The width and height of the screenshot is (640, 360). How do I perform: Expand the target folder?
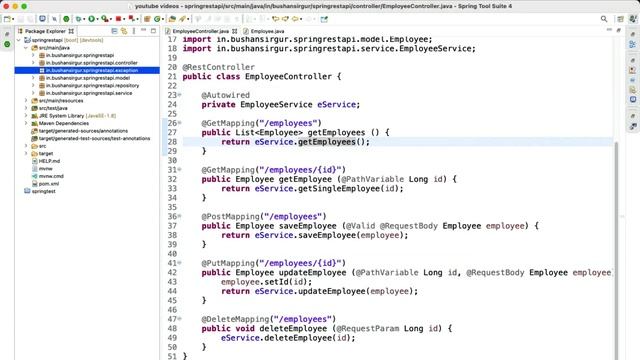[26, 153]
